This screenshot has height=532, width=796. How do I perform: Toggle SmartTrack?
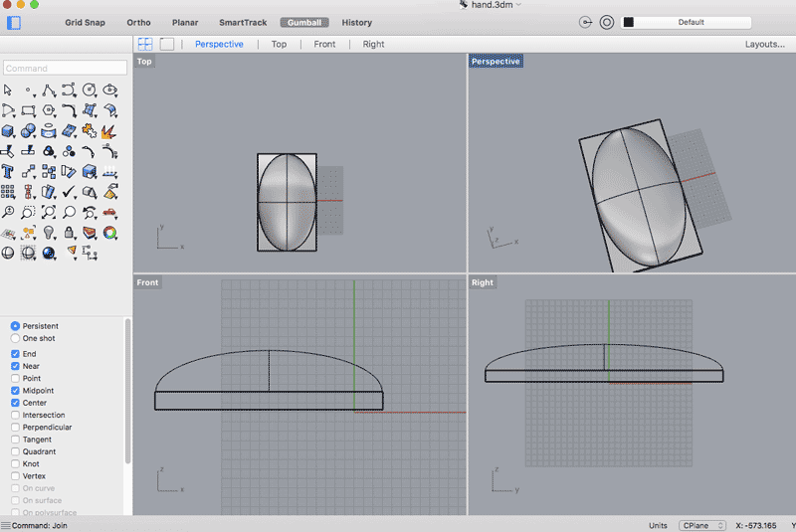[x=243, y=22]
